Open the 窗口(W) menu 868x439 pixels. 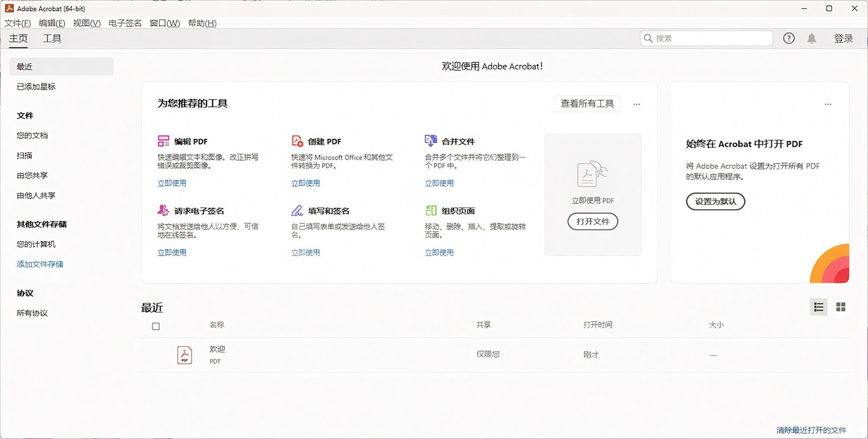coord(165,23)
